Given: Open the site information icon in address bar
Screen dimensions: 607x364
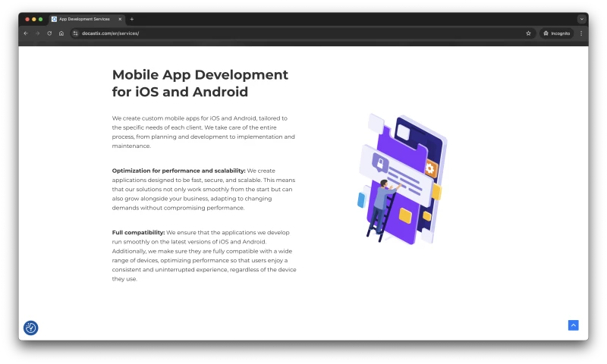Looking at the screenshot, I should pos(75,33).
